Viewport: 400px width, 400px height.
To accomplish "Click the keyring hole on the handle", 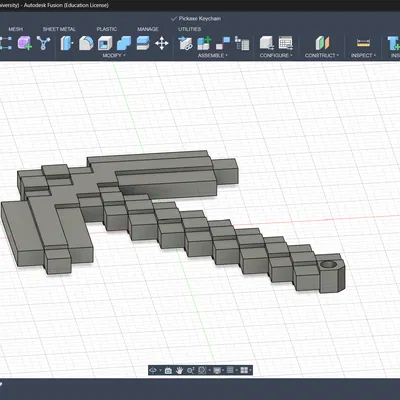I will click(329, 265).
